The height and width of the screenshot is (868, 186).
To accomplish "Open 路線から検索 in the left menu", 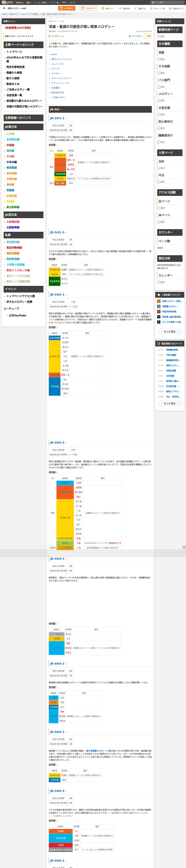I will (x=14, y=72).
